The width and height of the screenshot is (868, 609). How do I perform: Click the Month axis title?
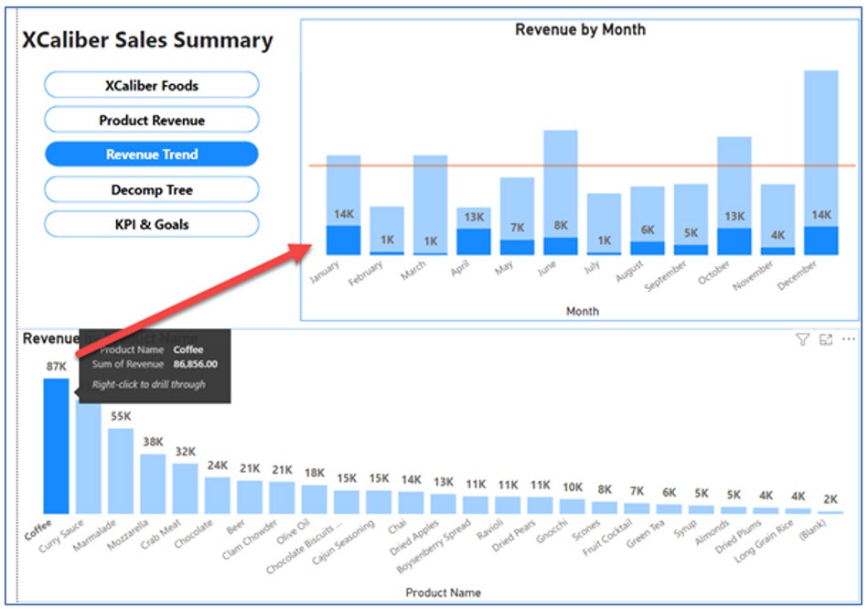[x=583, y=311]
